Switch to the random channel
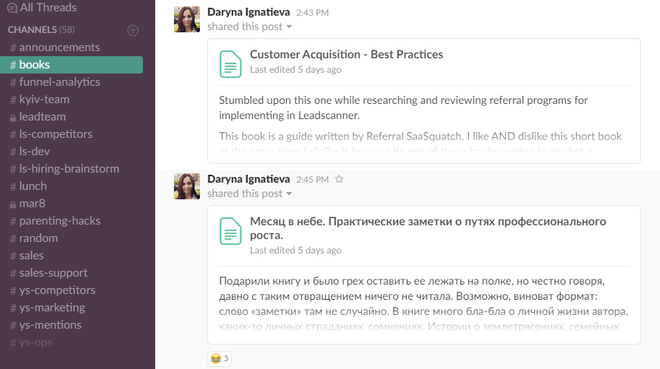Screen dimensions: 660x369 click(34, 238)
